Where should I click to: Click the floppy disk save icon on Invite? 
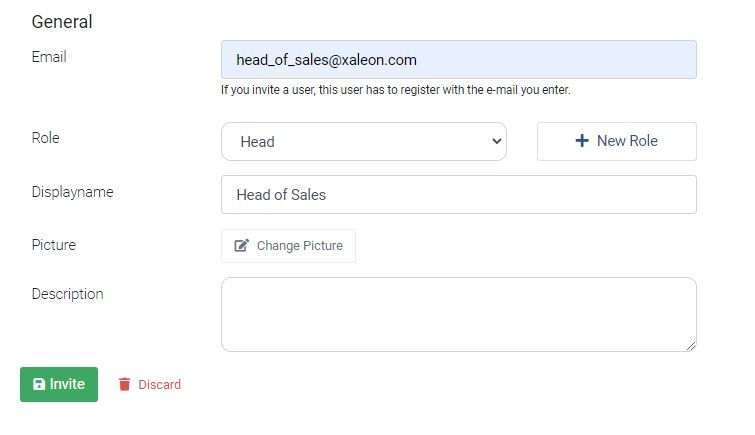(x=39, y=384)
